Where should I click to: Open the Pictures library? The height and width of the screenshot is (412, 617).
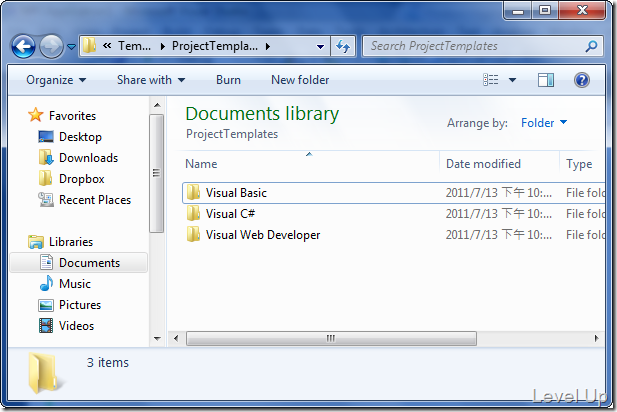[80, 305]
